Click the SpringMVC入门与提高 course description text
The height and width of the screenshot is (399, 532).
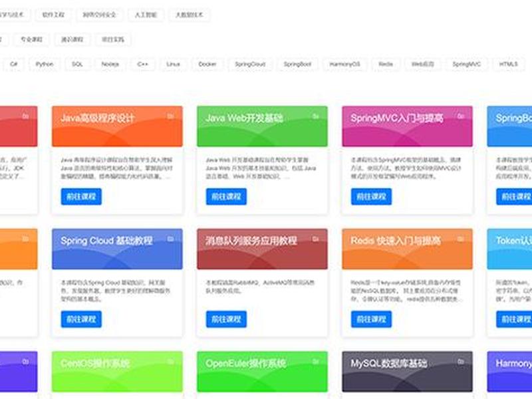click(406, 168)
